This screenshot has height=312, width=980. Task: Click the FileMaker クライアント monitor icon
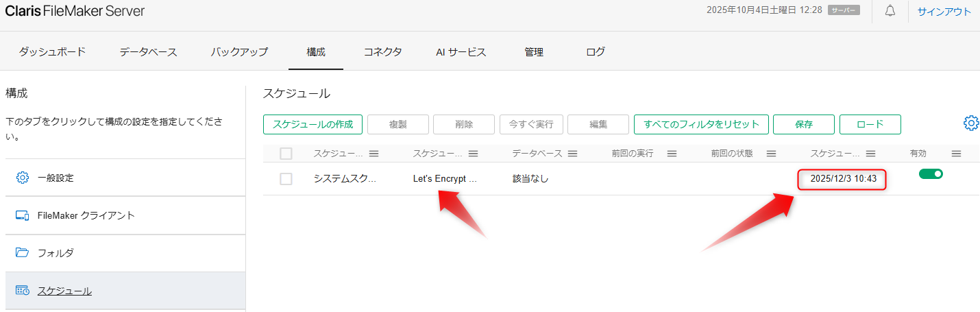click(23, 215)
